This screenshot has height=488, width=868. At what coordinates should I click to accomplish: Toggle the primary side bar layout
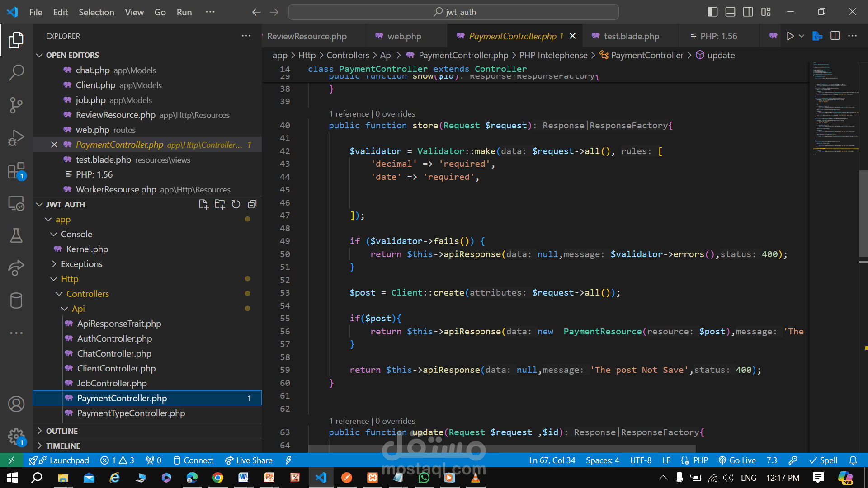pyautogui.click(x=712, y=12)
